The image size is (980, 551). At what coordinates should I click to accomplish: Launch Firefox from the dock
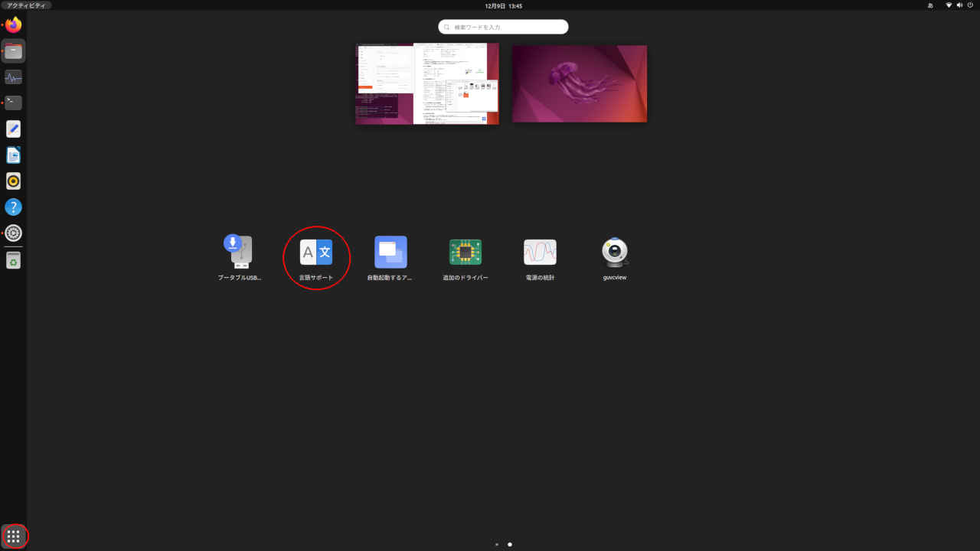click(13, 24)
